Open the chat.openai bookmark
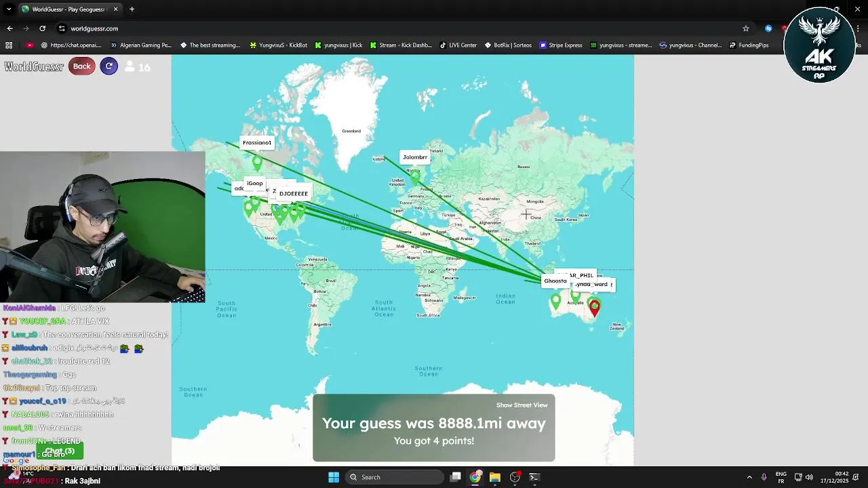 (x=71, y=45)
